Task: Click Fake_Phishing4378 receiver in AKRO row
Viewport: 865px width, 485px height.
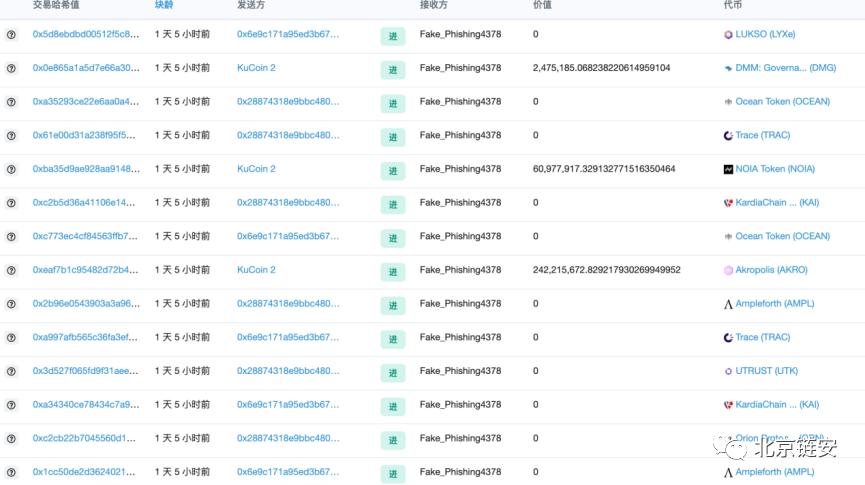Action: tap(460, 270)
